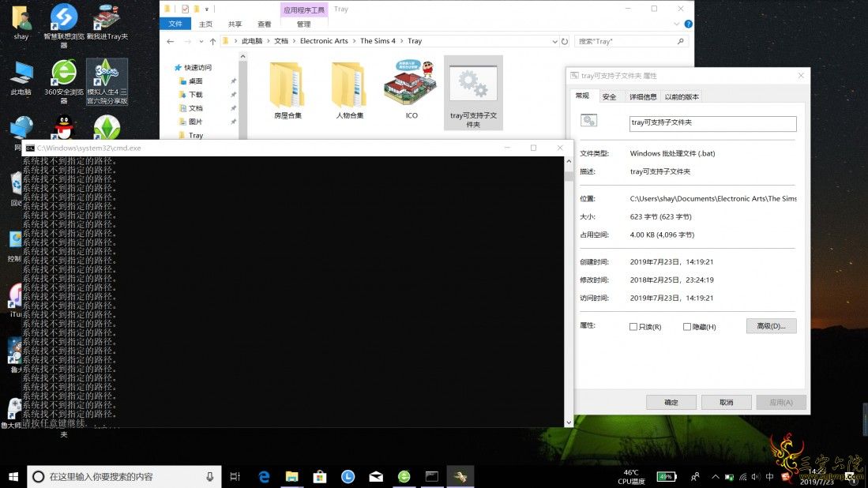Select the tray可支持子文件夹 batch file
Screen dimensions: 868x488
click(473, 93)
